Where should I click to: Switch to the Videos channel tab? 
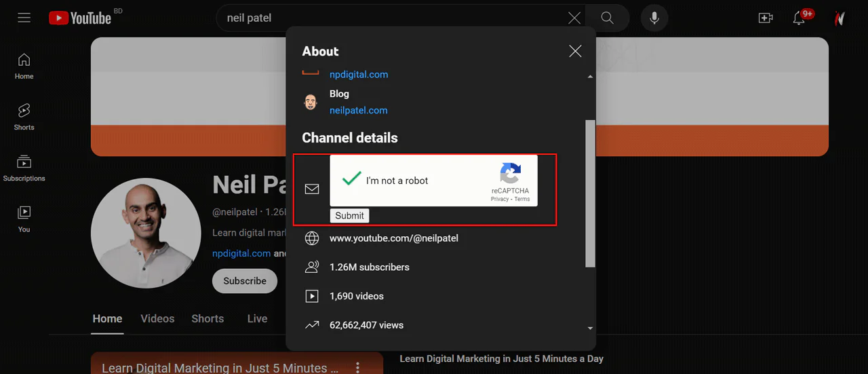157,318
